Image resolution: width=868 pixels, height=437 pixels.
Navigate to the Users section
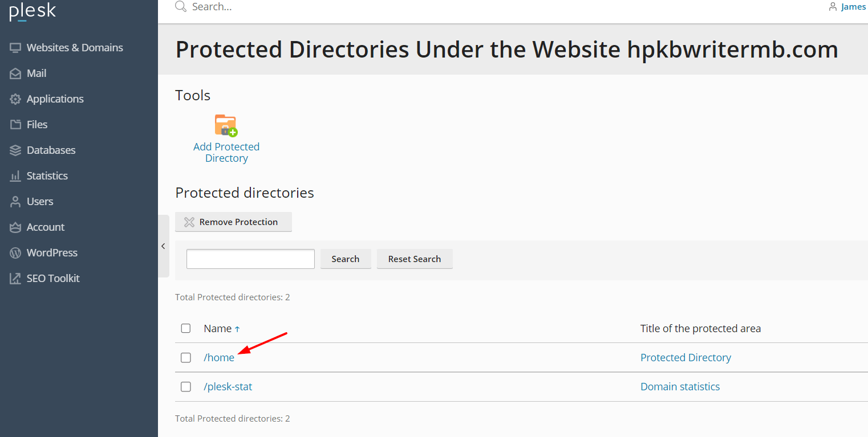pos(15,201)
